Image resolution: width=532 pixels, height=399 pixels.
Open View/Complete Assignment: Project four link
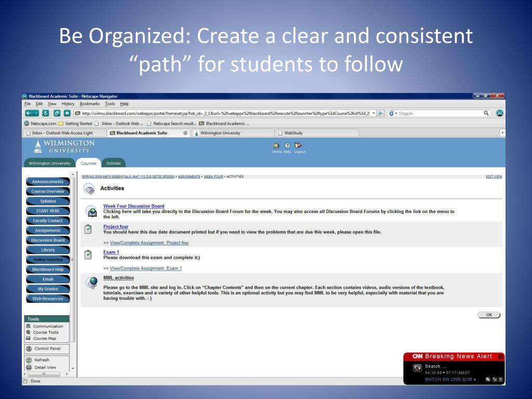click(149, 243)
